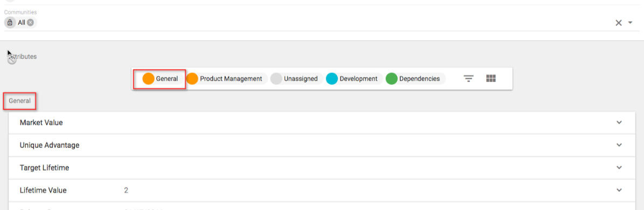This screenshot has width=644, height=210.
Task: Expand the Market Value row chevron
Action: click(x=619, y=123)
